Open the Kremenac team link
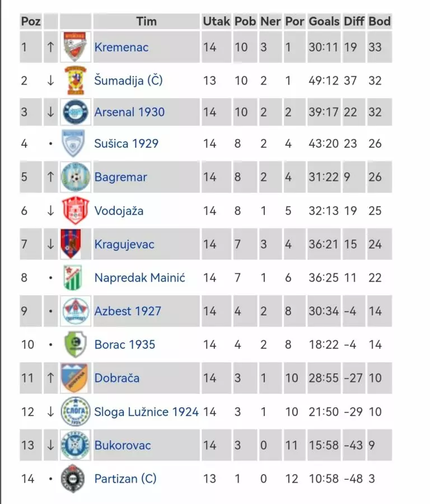This screenshot has height=504, width=430. (121, 47)
